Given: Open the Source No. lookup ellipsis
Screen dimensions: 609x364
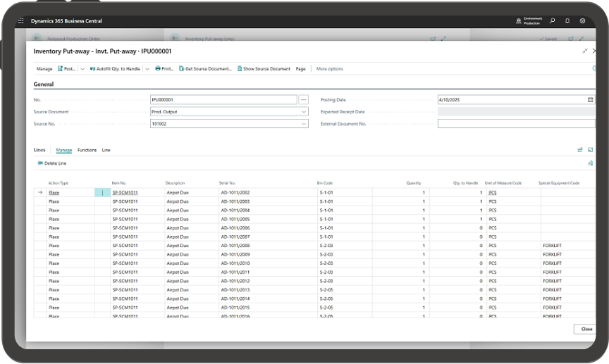Looking at the screenshot, I should pyautogui.click(x=304, y=124).
